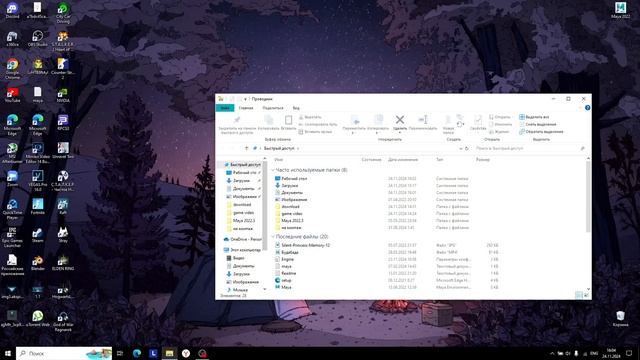Open the MSI Afterburner desktop shortcut
The image size is (640, 360).
[x=12, y=153]
